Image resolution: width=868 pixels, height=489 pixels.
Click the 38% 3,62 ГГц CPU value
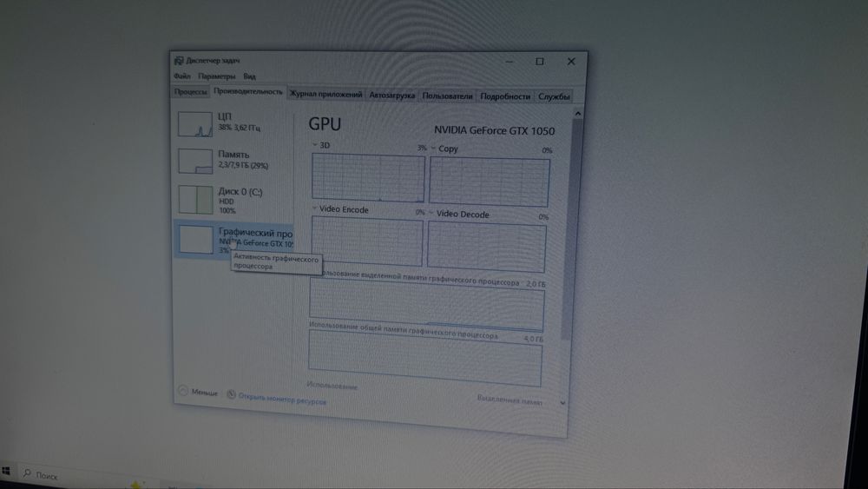tap(239, 128)
